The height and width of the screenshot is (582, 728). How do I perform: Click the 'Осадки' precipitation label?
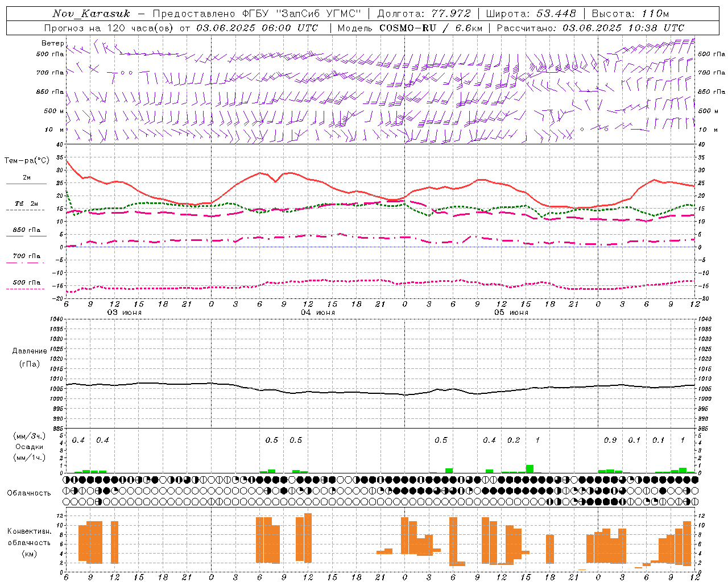(x=30, y=447)
